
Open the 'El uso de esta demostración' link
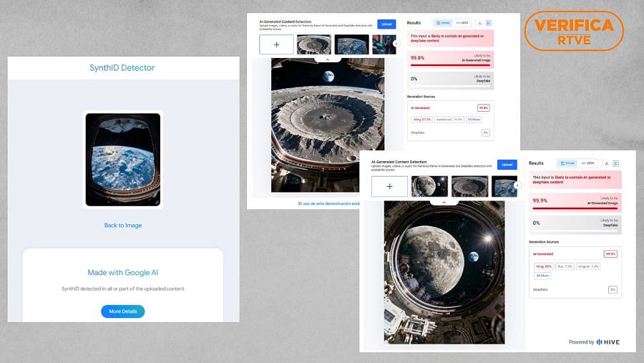pyautogui.click(x=328, y=203)
